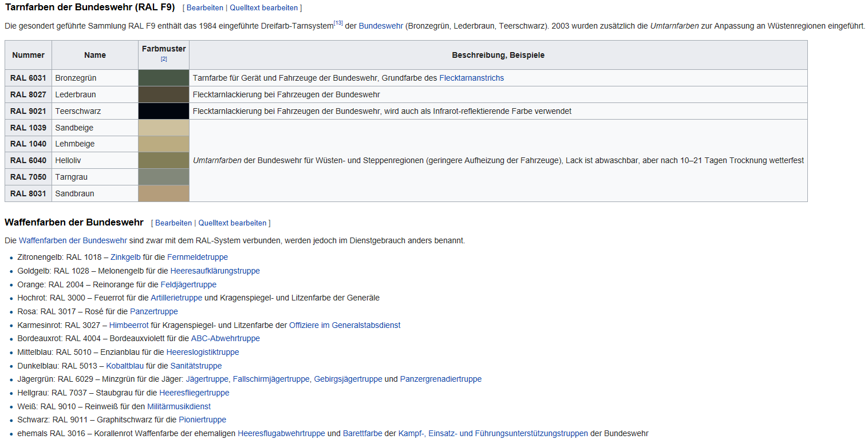
Task: Open the Feldjägertruppe link
Action: coord(188,284)
